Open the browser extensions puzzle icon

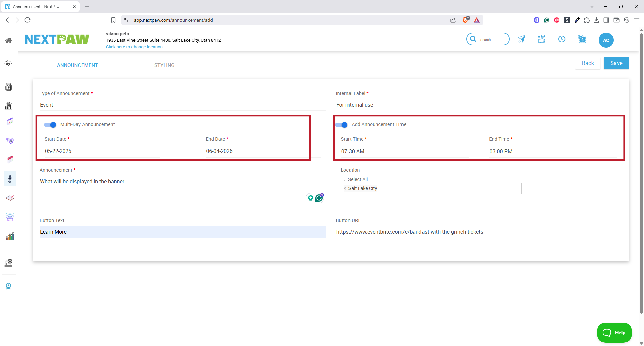point(587,20)
